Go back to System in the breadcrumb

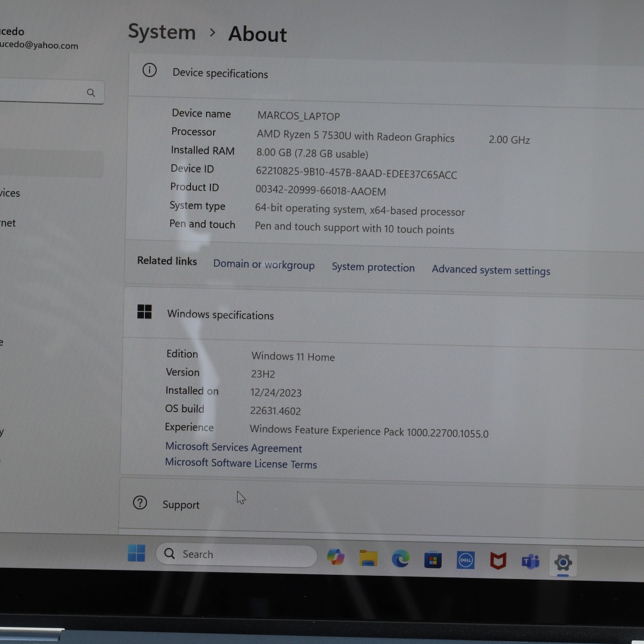coord(162,32)
